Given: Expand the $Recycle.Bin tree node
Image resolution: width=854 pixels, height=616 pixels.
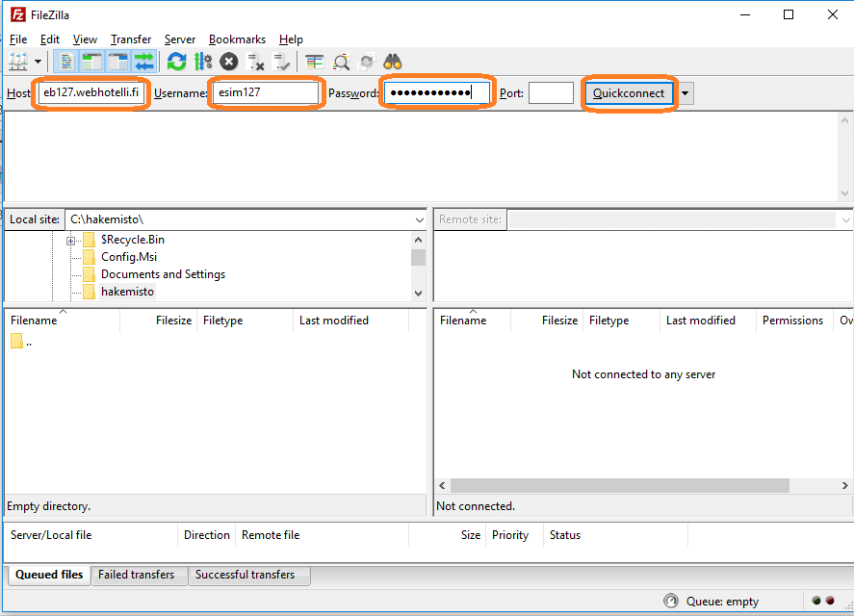Looking at the screenshot, I should pos(71,241).
